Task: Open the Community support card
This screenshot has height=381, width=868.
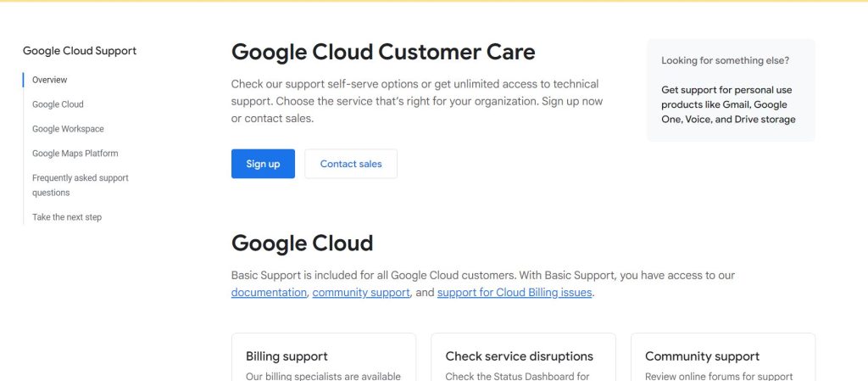Action: (723, 357)
